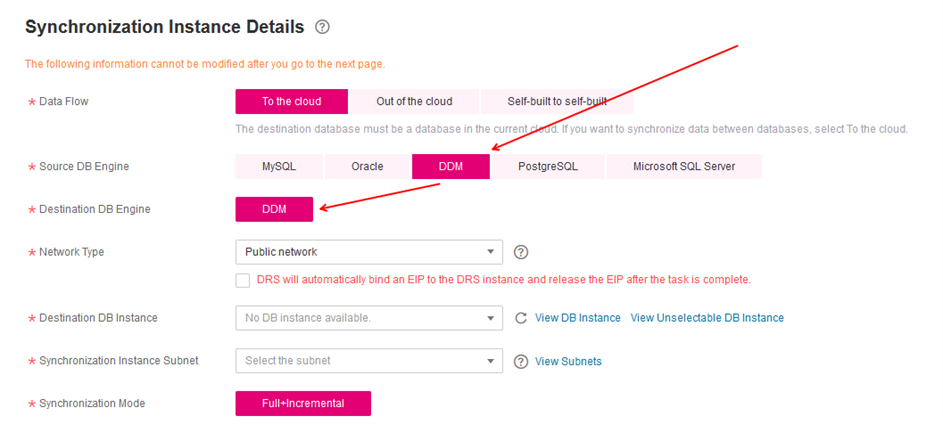Screen dimensions: 943x424
Task: Expand the Destination DB Instance dropdown
Action: pyautogui.click(x=367, y=318)
